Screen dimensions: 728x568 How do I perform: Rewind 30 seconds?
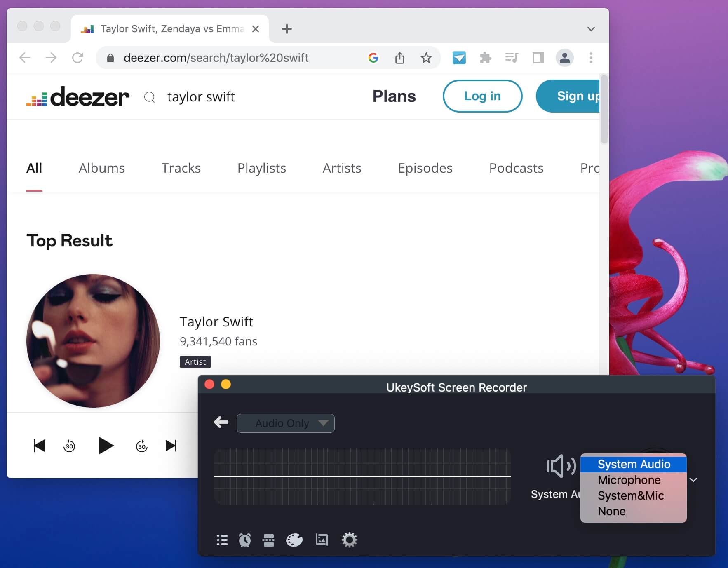(x=69, y=446)
